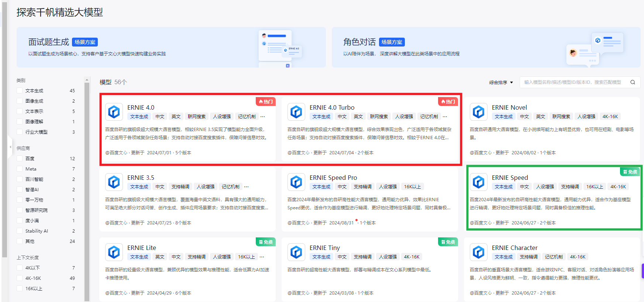This screenshot has width=644, height=302.
Task: Check the 行业大模型 category checkbox
Action: 20,132
